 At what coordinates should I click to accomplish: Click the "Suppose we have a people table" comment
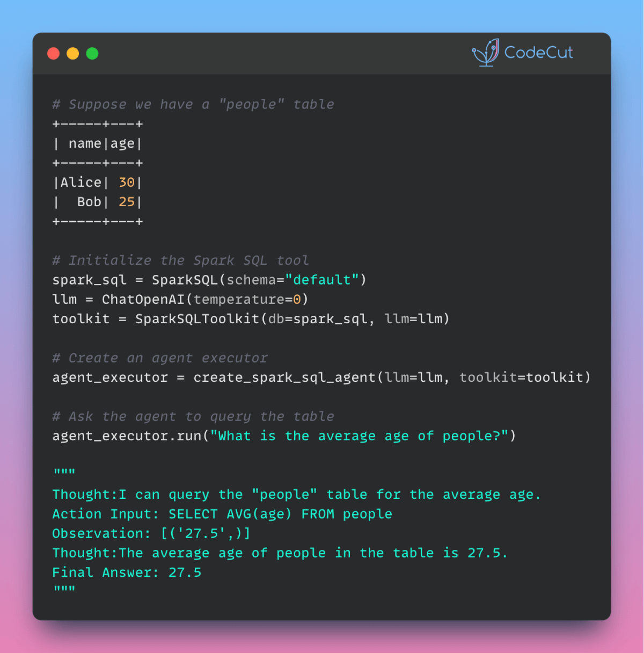pos(193,104)
